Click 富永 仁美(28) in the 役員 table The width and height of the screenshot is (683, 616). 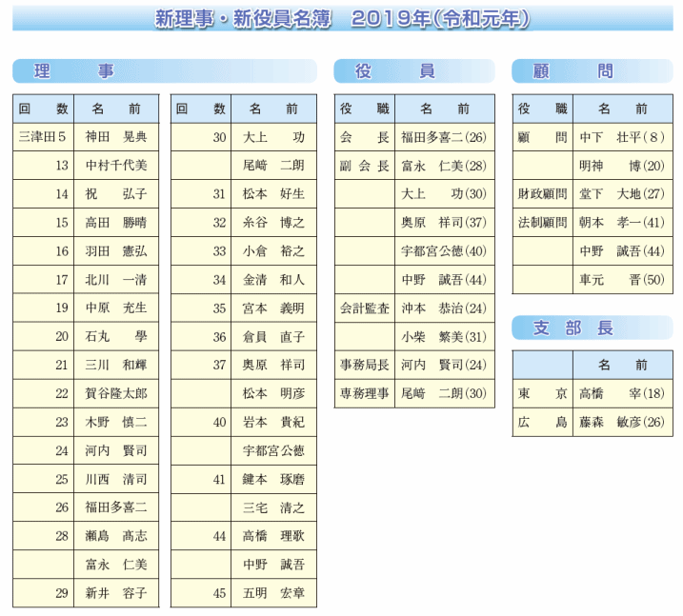[444, 166]
